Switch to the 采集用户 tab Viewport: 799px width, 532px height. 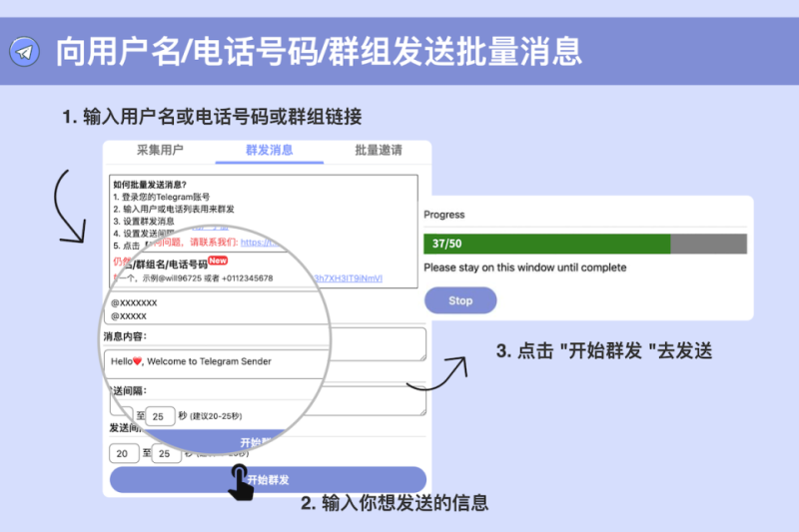[160, 150]
